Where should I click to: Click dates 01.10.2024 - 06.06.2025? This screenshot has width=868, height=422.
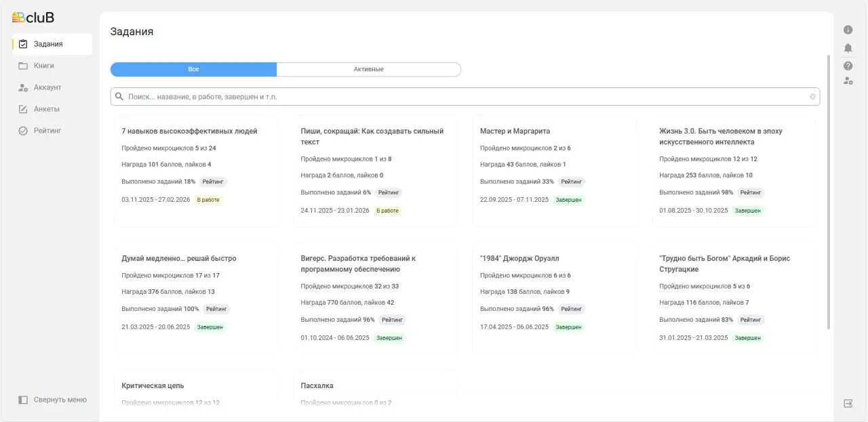335,338
